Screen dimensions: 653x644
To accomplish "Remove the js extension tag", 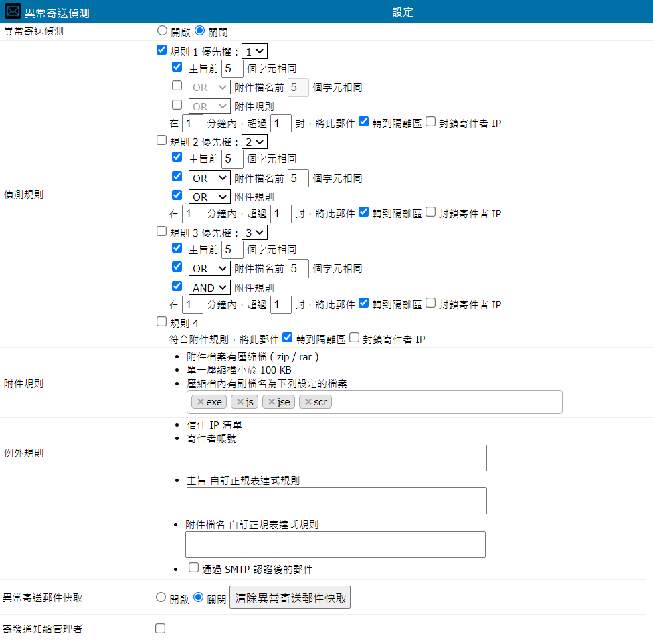I will click(240, 402).
